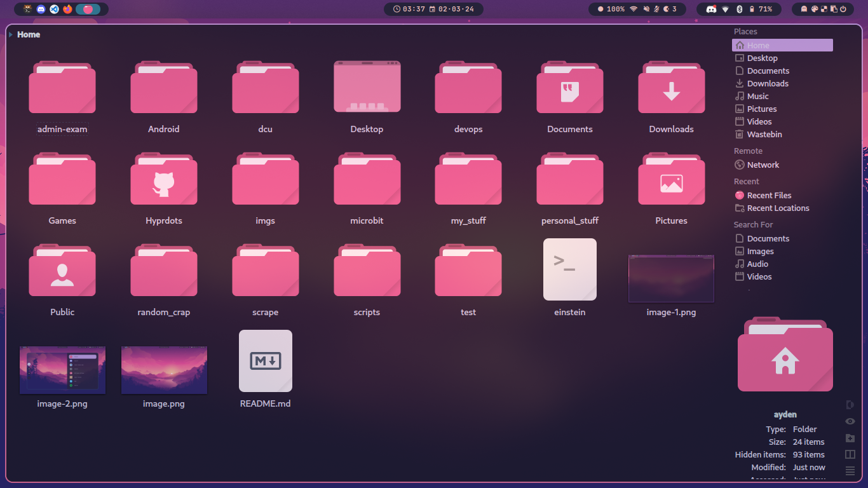Open Network under Remote
This screenshot has height=488, width=868.
pyautogui.click(x=782, y=165)
